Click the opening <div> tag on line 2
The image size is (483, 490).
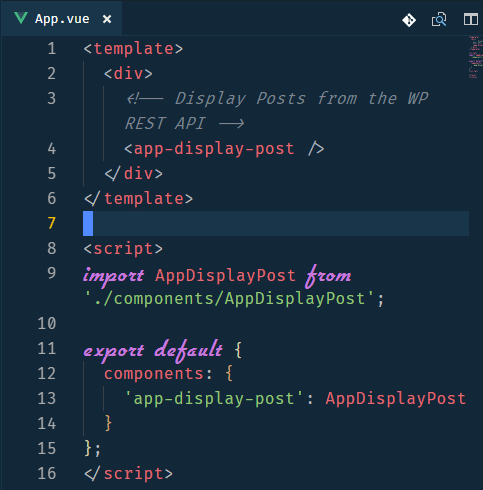128,74
